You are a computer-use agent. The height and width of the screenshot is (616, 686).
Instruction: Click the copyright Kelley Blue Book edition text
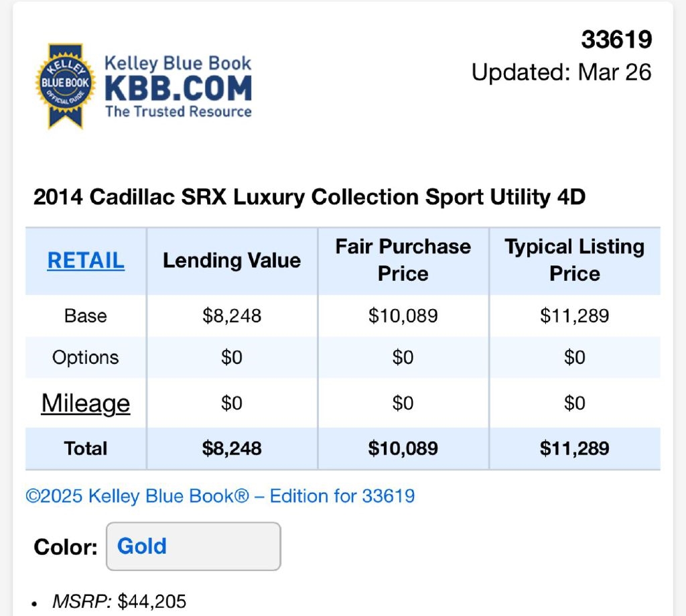point(220,496)
